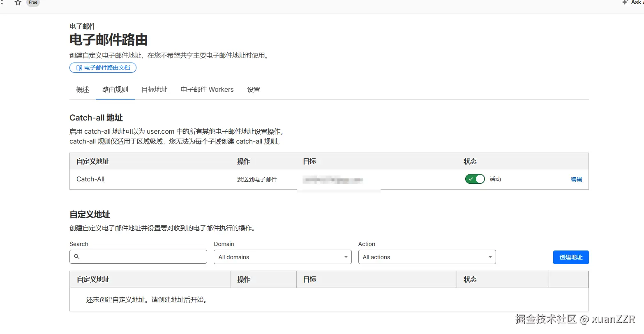
Task: Open the All actions dropdown
Action: 427,257
